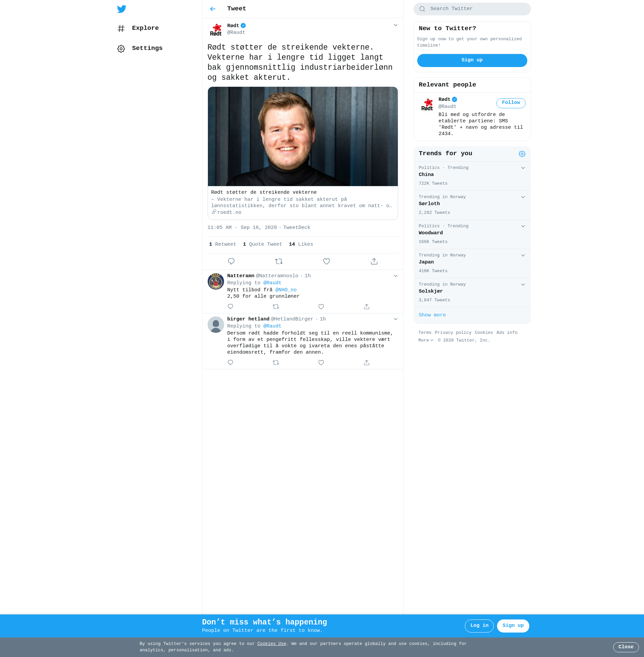Close the cookies notice
The image size is (644, 657).
tap(626, 647)
